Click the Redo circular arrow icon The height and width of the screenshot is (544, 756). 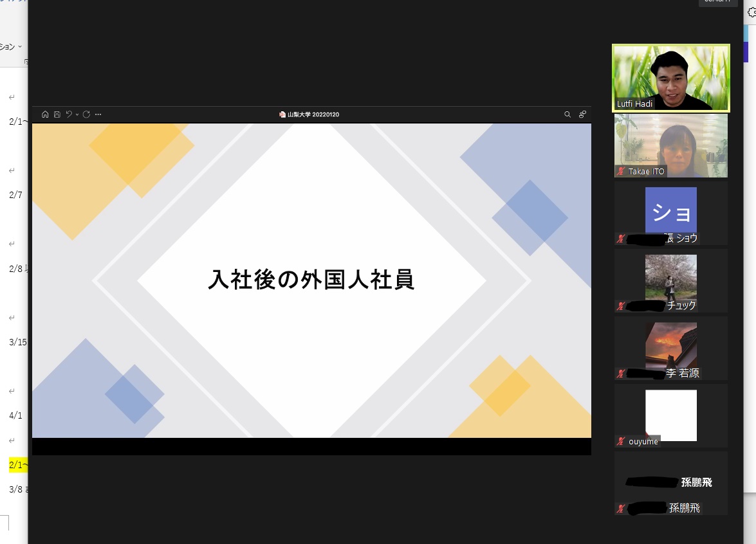(x=86, y=114)
